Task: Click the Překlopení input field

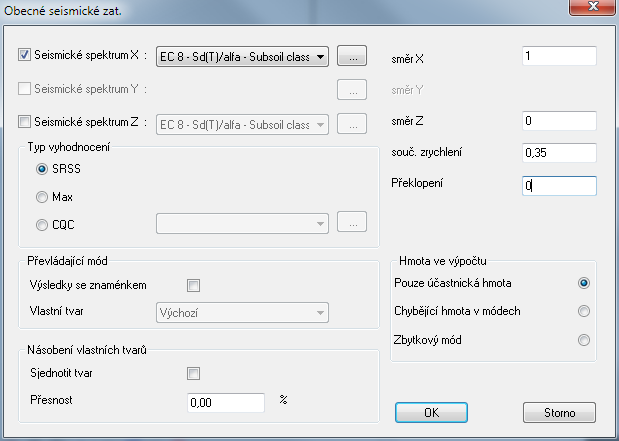Action: [559, 186]
